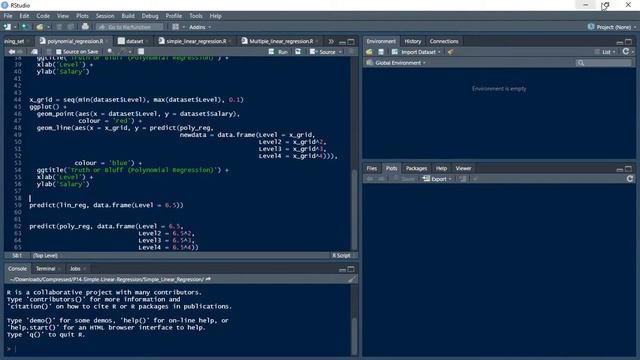Click the console input prompt line
Image resolution: width=640 pixels, height=360 pixels.
178,349
